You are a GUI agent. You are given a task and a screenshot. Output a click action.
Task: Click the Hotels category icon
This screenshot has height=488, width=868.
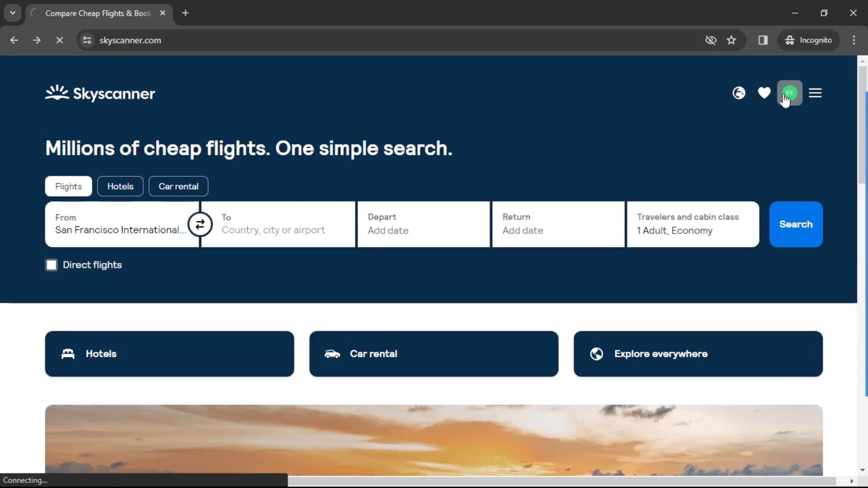click(x=68, y=353)
